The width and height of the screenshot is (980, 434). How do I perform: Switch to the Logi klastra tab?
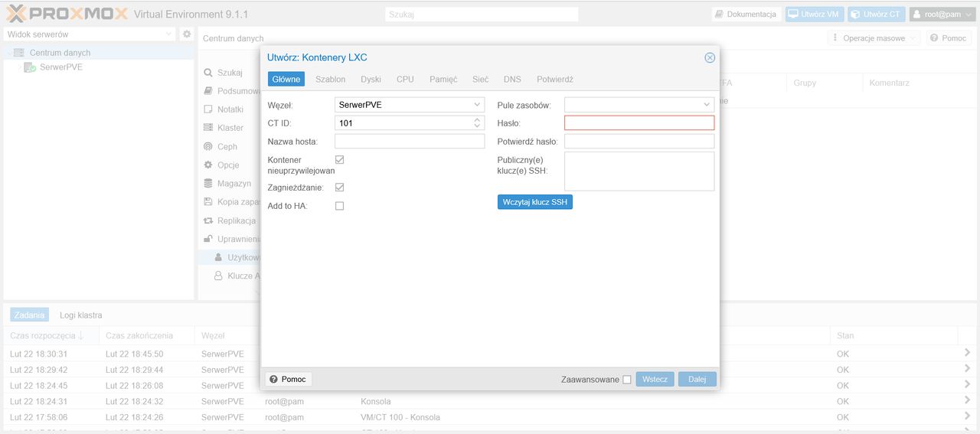pos(80,315)
